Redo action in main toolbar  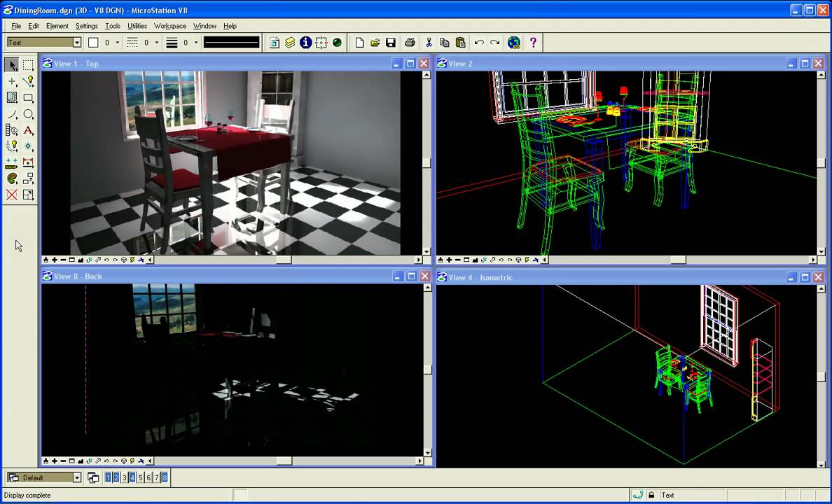pyautogui.click(x=494, y=43)
